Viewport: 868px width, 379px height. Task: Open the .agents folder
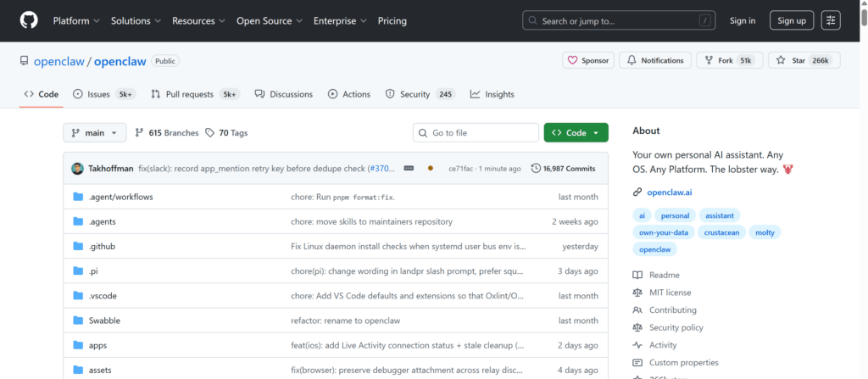[102, 221]
